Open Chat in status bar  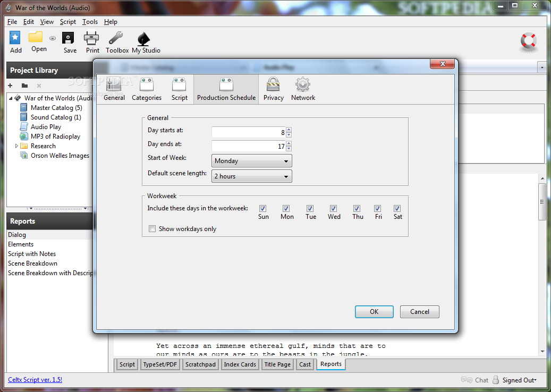[474, 380]
